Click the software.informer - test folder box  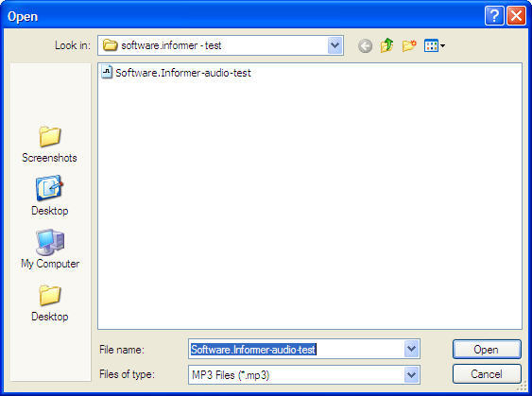click(220, 45)
